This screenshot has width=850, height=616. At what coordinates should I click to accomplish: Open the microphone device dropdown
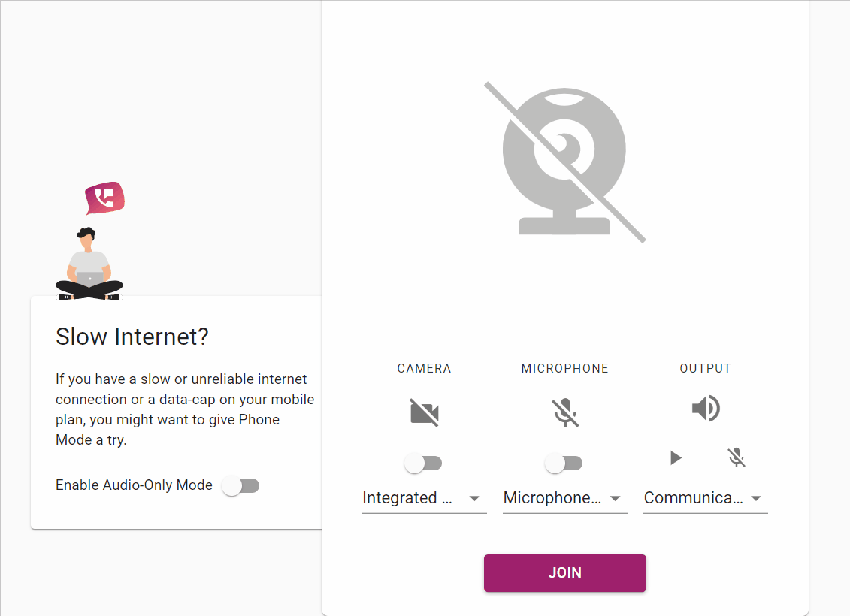pyautogui.click(x=615, y=498)
